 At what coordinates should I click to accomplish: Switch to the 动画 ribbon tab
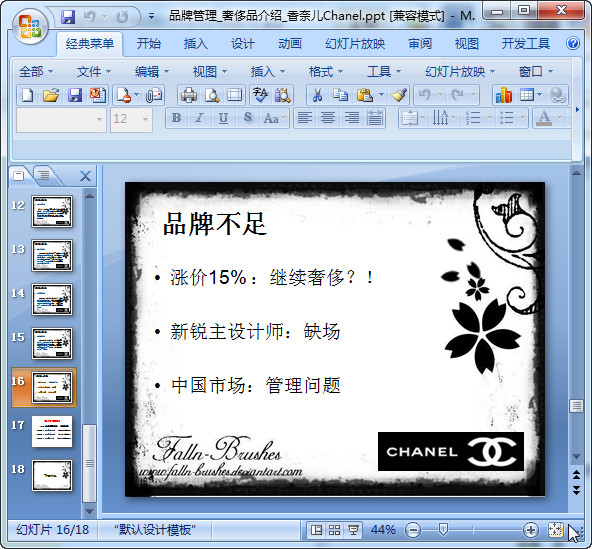pyautogui.click(x=290, y=44)
